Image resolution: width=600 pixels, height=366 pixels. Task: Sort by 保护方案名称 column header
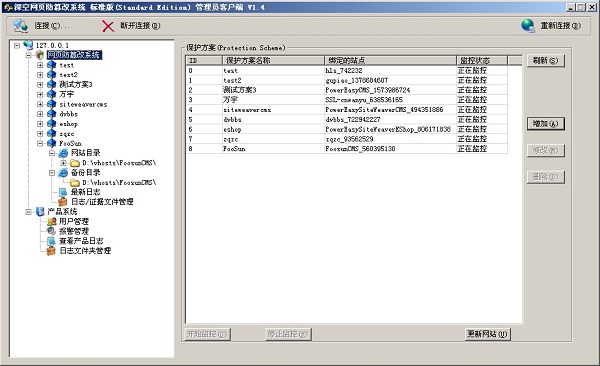click(x=273, y=60)
